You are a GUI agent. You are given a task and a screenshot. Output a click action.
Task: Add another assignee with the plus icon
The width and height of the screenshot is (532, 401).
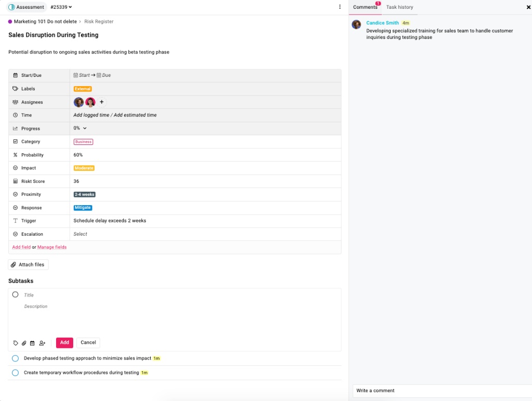[x=102, y=102]
